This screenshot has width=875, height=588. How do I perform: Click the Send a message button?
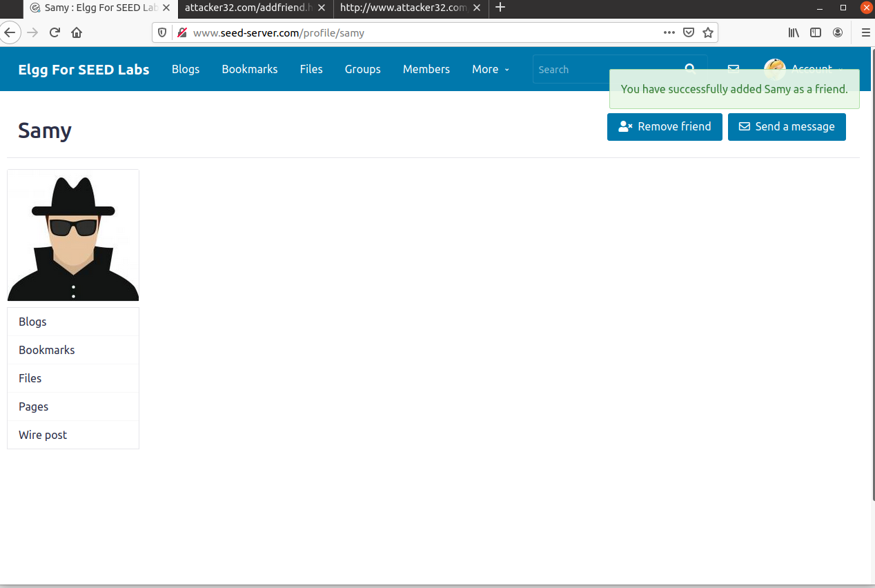(x=787, y=127)
